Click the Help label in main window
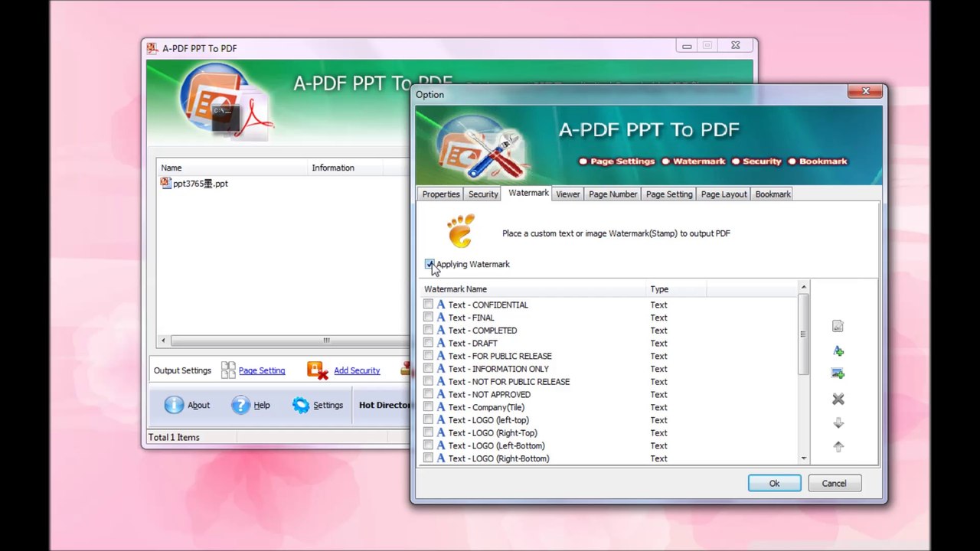 (x=262, y=406)
